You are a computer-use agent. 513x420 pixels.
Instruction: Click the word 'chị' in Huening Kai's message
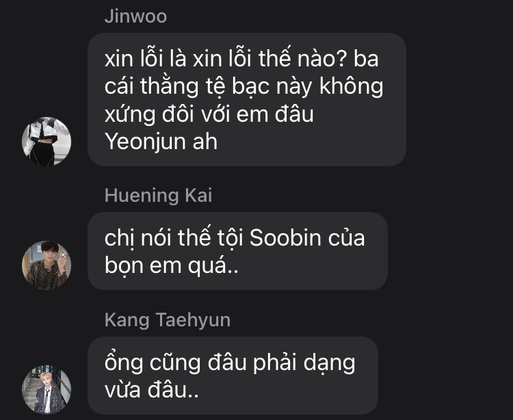coord(120,239)
